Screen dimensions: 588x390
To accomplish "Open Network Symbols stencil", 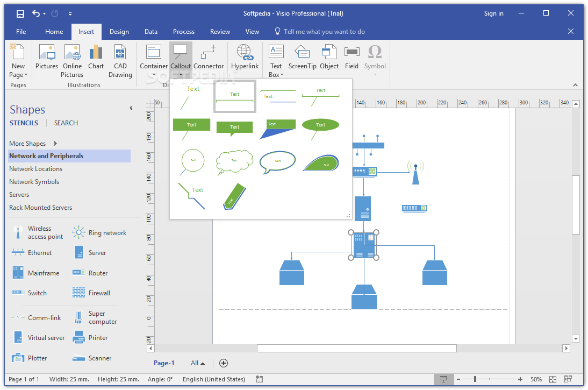I will tap(34, 182).
